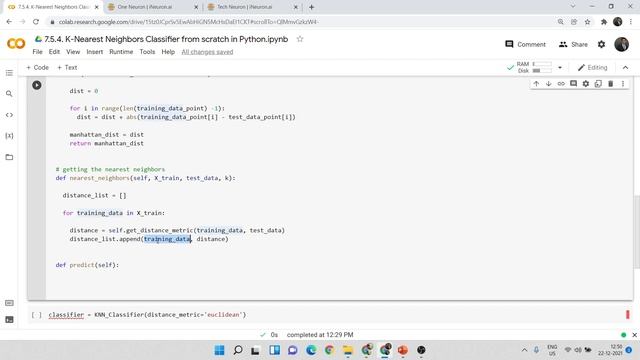The width and height of the screenshot is (640, 360).
Task: Open PowerPoint from taskbar
Action: click(403, 350)
